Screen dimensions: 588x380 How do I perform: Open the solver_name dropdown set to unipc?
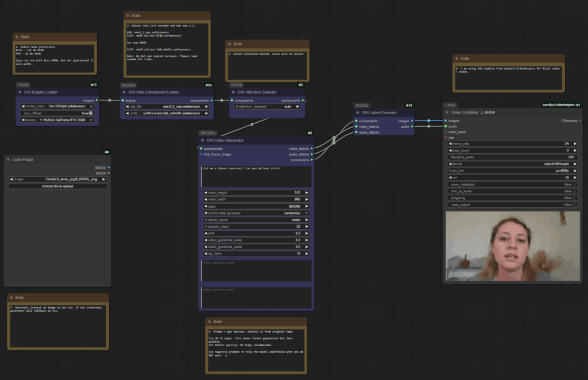(256, 220)
